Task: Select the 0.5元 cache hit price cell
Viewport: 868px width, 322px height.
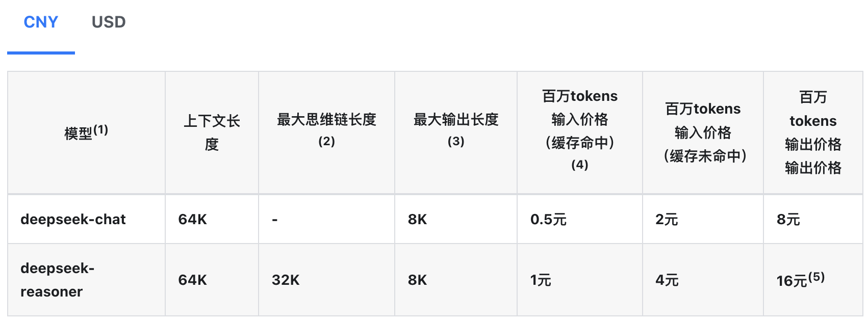Action: point(580,219)
